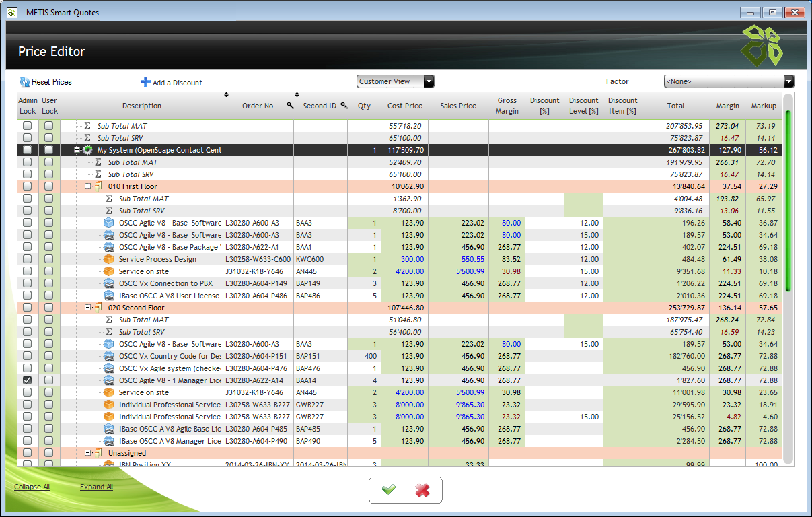Uncheck Admin Lock for OSCC Agile V8 - 1 Manager
This screenshot has width=812, height=517.
click(x=27, y=380)
